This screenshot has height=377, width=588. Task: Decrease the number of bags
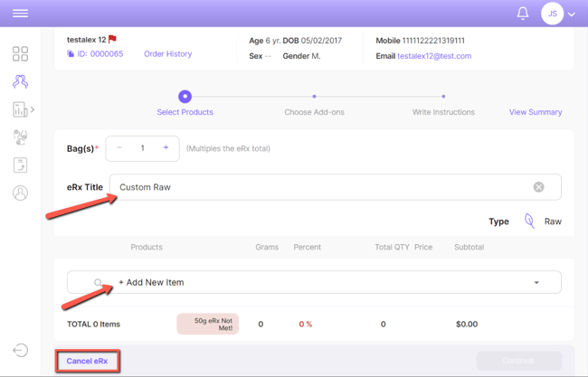(119, 148)
